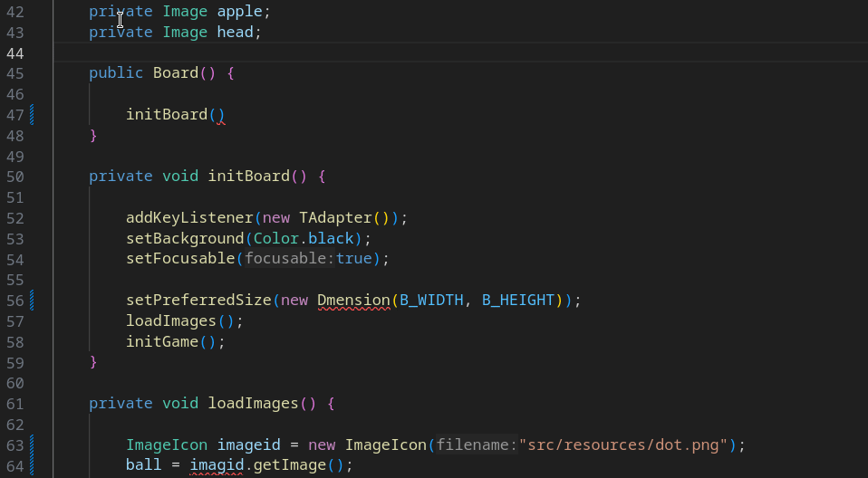Viewport: 868px width, 478px height.
Task: Place cursor on empty line 44
Action: [362, 53]
